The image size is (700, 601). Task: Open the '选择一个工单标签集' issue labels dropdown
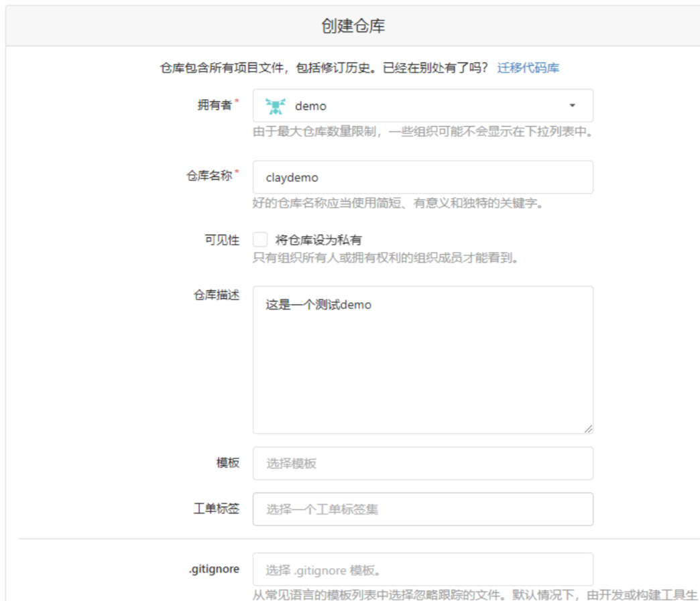pyautogui.click(x=422, y=509)
